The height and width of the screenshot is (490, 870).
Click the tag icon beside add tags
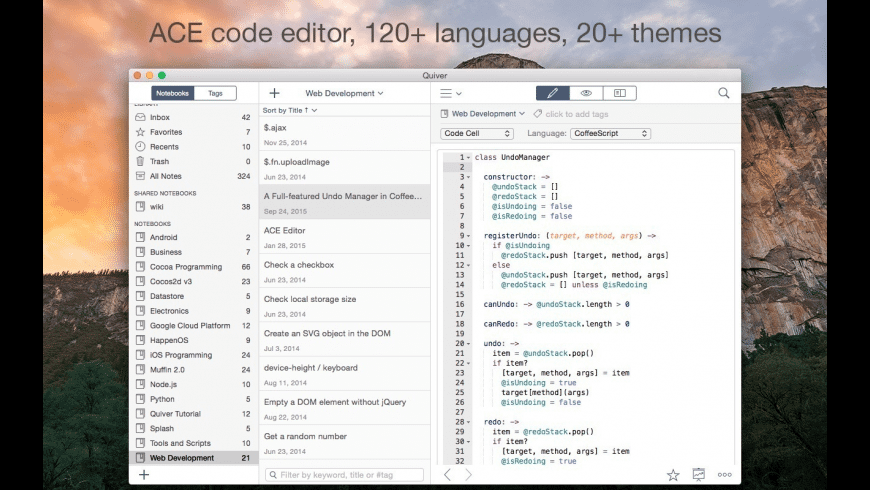537,114
